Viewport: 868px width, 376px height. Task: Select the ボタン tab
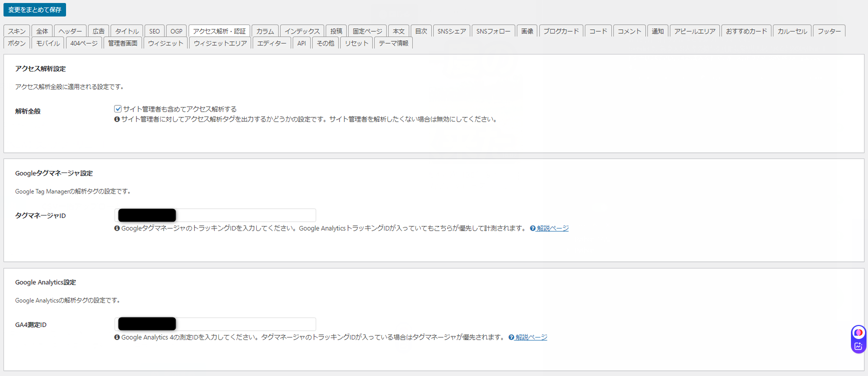[17, 43]
